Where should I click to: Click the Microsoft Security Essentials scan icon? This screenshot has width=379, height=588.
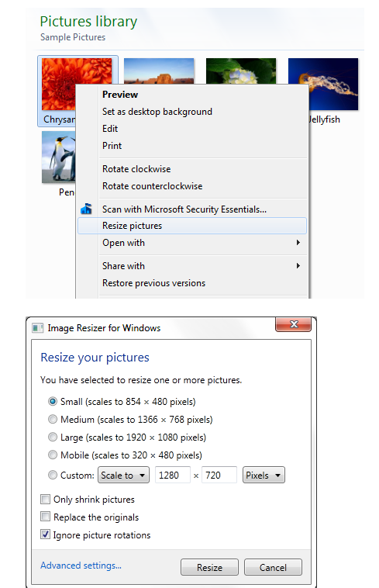click(87, 209)
